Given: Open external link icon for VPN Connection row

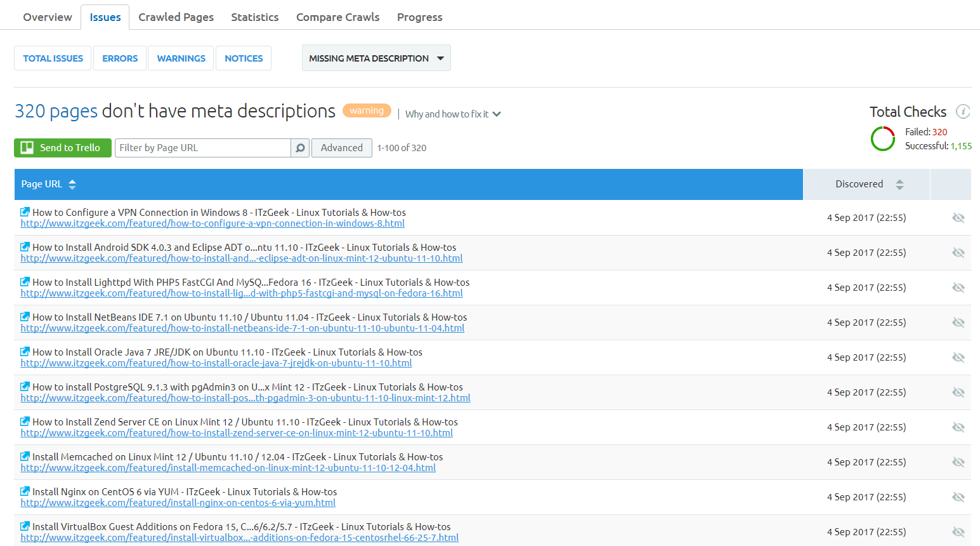Looking at the screenshot, I should point(25,212).
